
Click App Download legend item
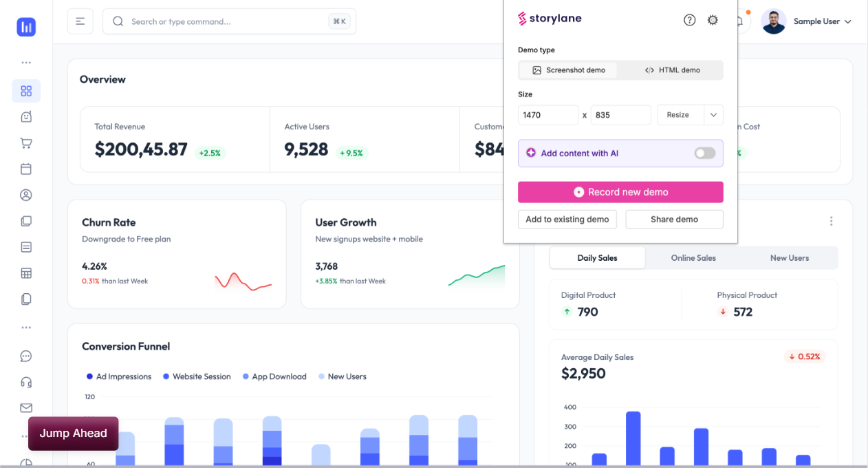274,376
